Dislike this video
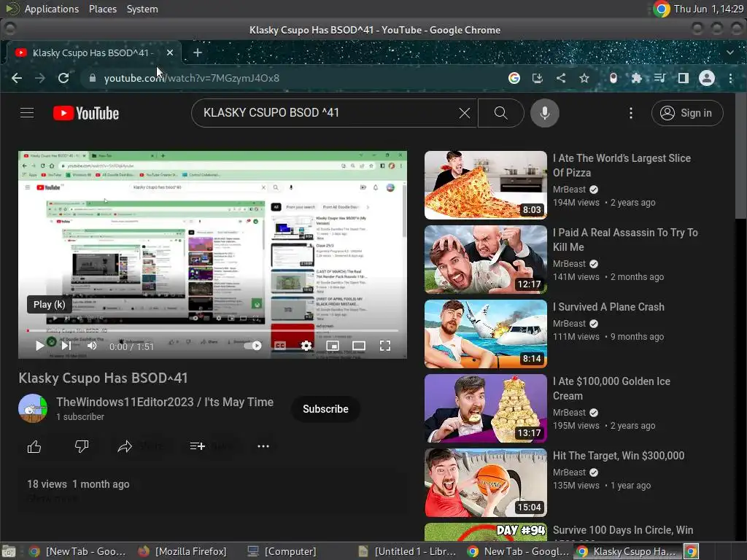 tap(82, 447)
